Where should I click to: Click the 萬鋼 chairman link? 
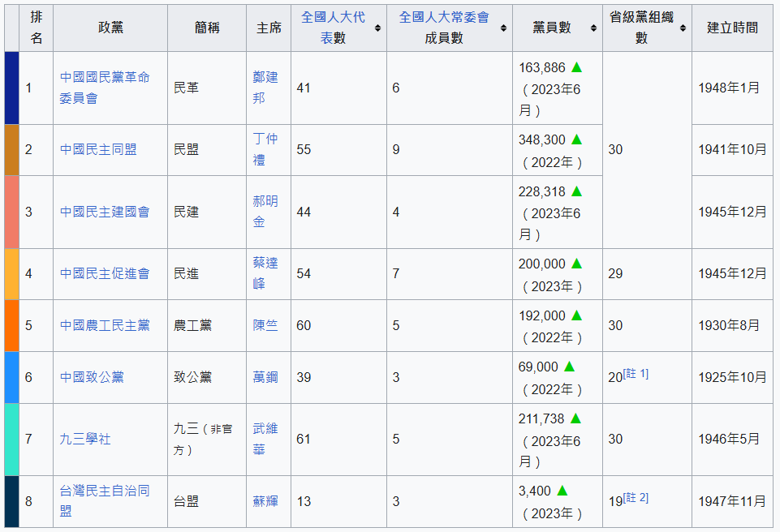click(x=265, y=377)
